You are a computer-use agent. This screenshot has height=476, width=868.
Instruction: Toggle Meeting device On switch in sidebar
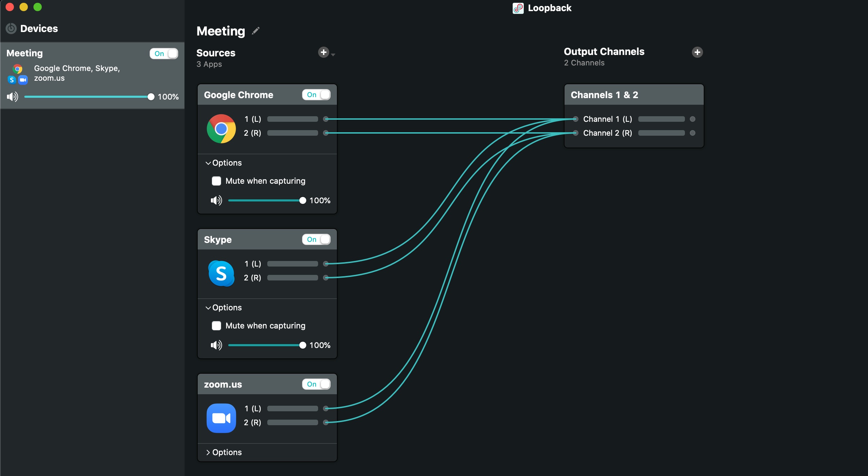pyautogui.click(x=164, y=54)
